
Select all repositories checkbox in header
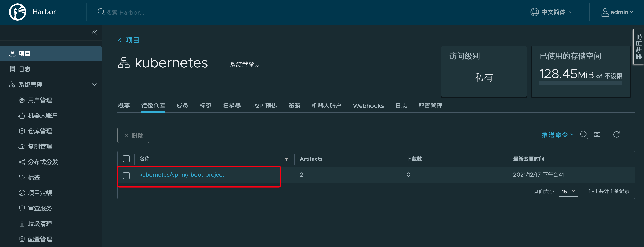click(x=126, y=159)
